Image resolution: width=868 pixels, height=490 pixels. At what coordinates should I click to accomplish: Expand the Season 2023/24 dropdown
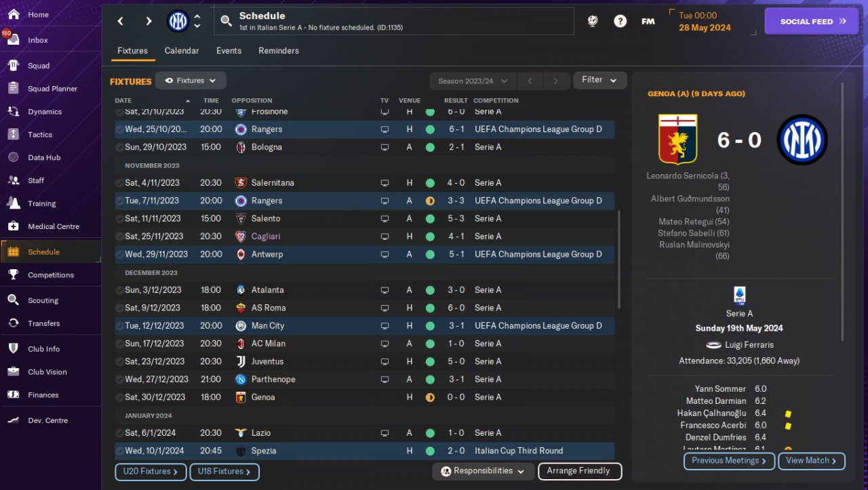coord(473,81)
